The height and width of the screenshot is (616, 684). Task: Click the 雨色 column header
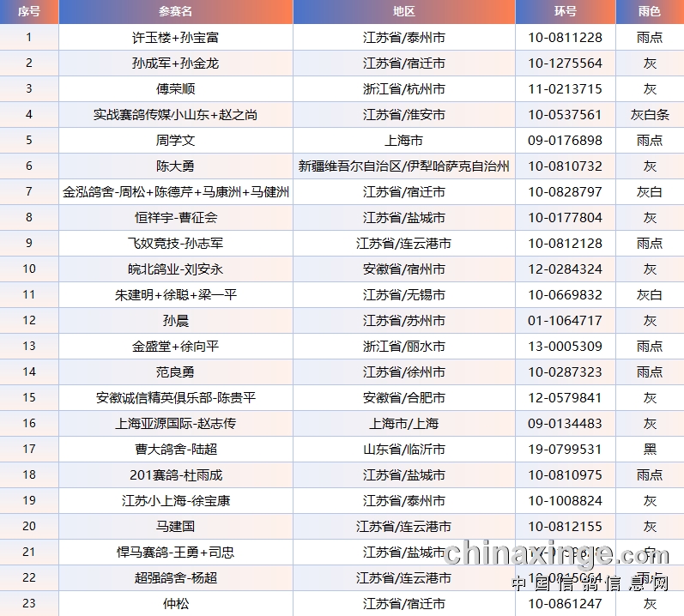click(x=650, y=12)
